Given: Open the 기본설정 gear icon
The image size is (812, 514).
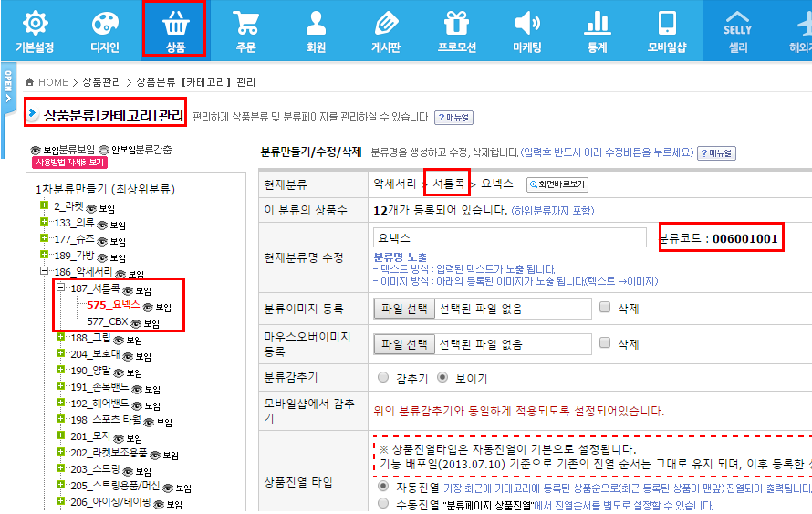Looking at the screenshot, I should [x=36, y=24].
